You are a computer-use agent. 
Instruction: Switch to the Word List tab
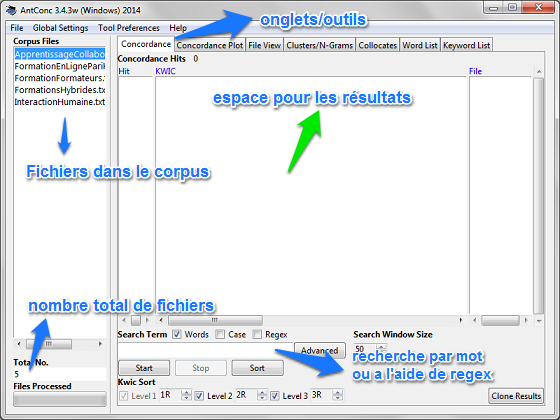[420, 45]
